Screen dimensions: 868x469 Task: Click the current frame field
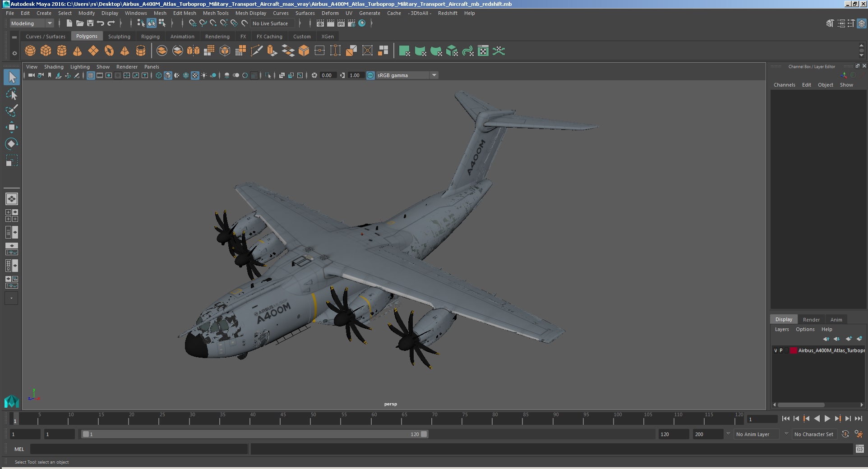[x=762, y=419]
